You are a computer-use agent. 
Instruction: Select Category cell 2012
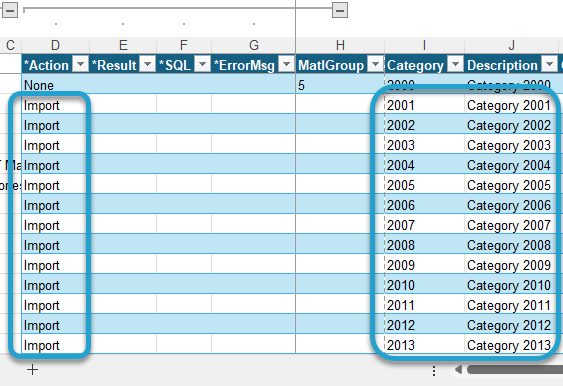tap(424, 325)
